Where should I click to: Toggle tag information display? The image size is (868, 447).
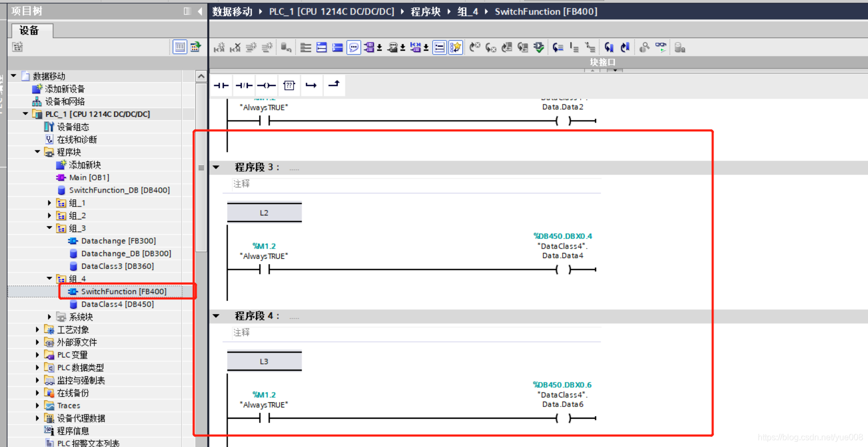click(x=393, y=48)
